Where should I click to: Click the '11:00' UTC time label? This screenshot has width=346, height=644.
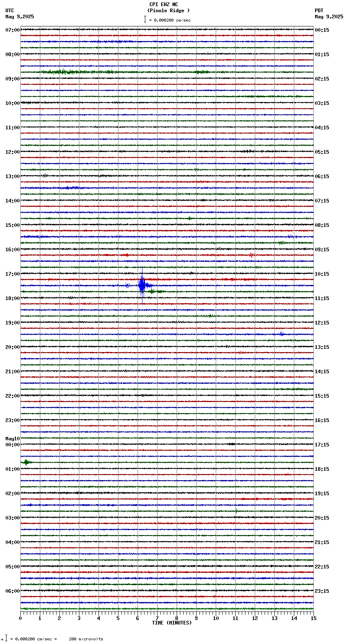coord(13,128)
